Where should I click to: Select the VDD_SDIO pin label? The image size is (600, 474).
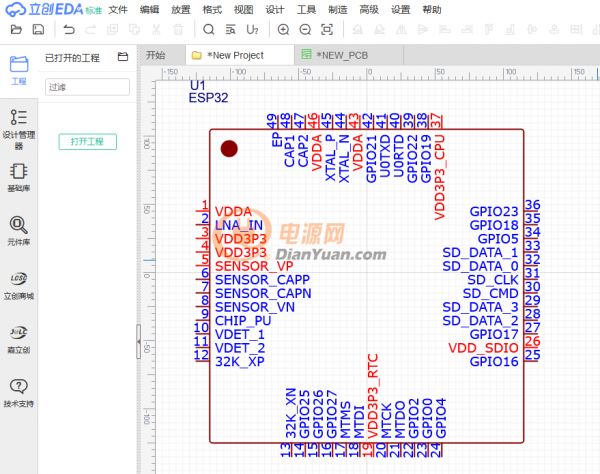click(483, 348)
